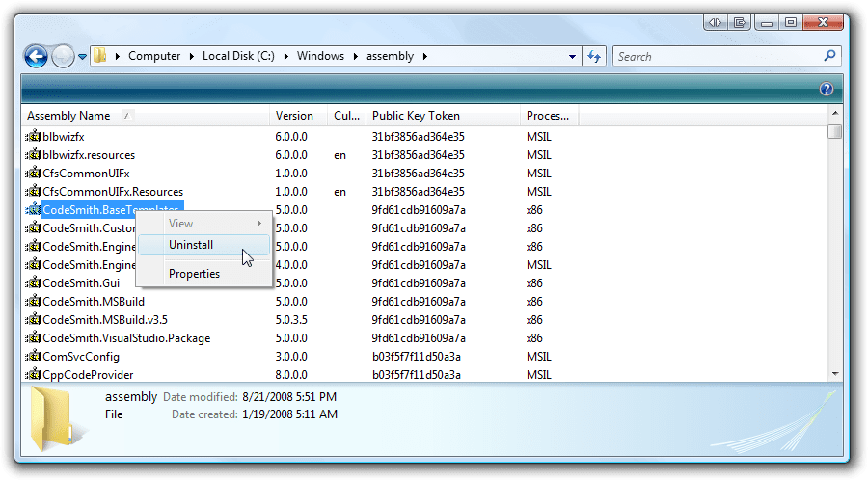Click the title bar button with window icon
The height and width of the screenshot is (481, 868).
coord(740,23)
